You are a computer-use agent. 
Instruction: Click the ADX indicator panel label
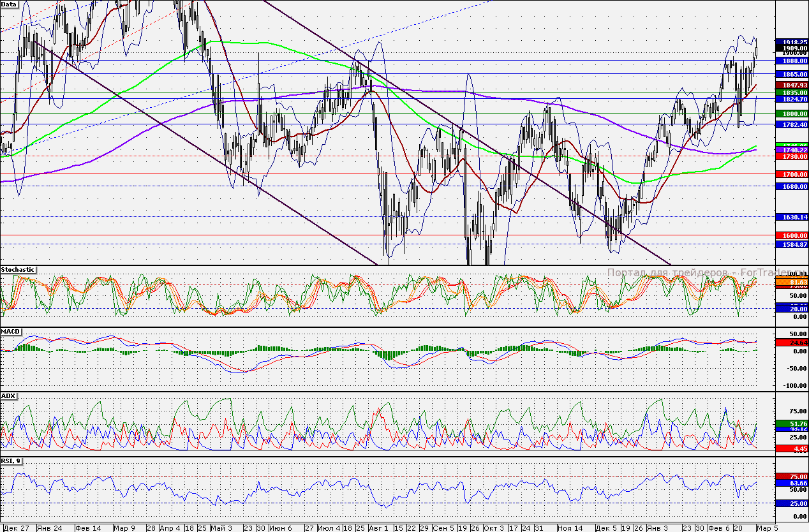click(x=8, y=395)
